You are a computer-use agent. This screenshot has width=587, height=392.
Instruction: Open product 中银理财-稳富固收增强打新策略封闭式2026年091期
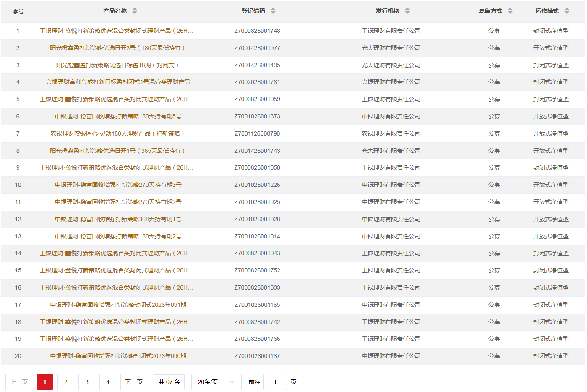tap(118, 305)
